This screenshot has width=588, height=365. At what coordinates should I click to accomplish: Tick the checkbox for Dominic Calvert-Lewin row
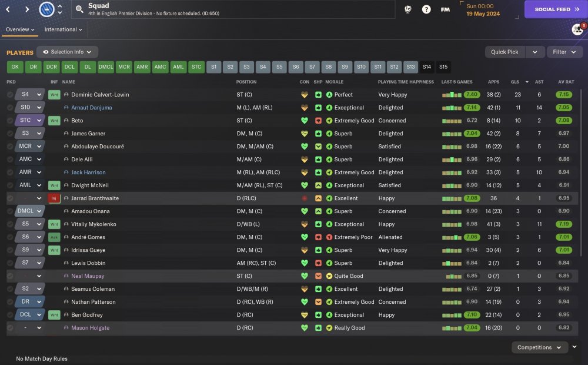pos(10,95)
